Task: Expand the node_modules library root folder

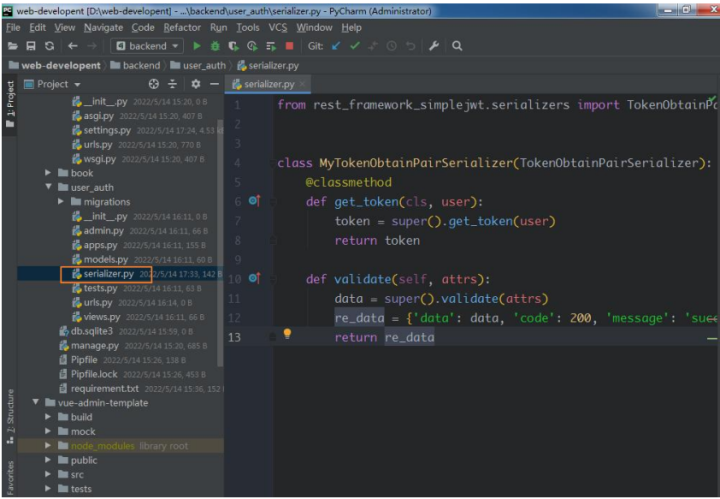Action: [x=48, y=445]
